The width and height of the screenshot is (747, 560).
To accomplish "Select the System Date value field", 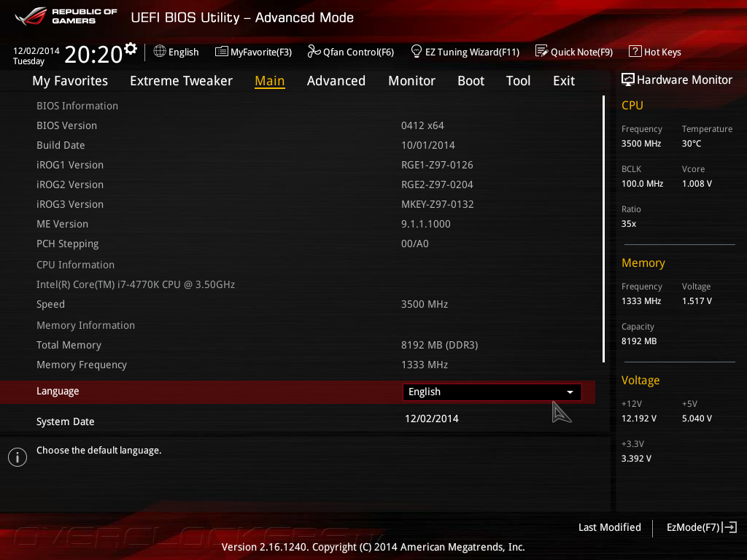I will tap(432, 419).
